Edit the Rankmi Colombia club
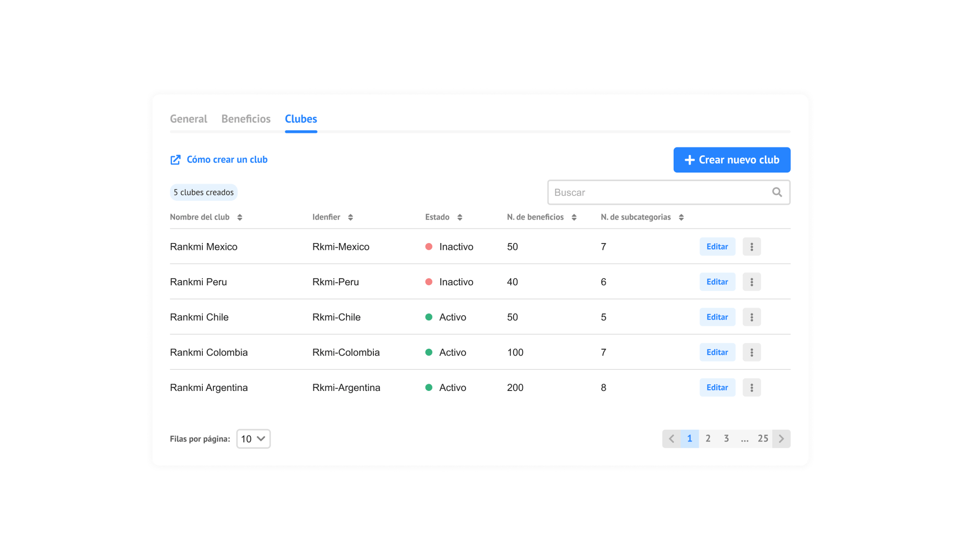The width and height of the screenshot is (961, 560). 717,352
